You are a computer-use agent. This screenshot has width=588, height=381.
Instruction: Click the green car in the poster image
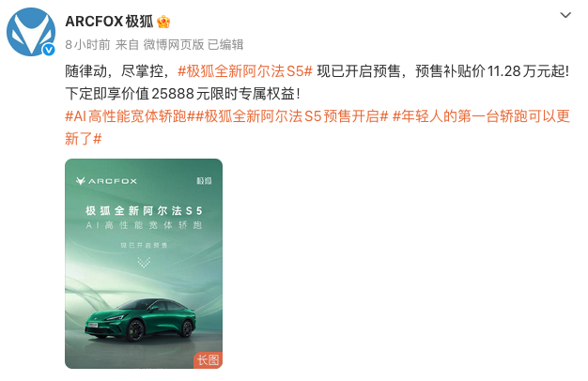(140, 320)
